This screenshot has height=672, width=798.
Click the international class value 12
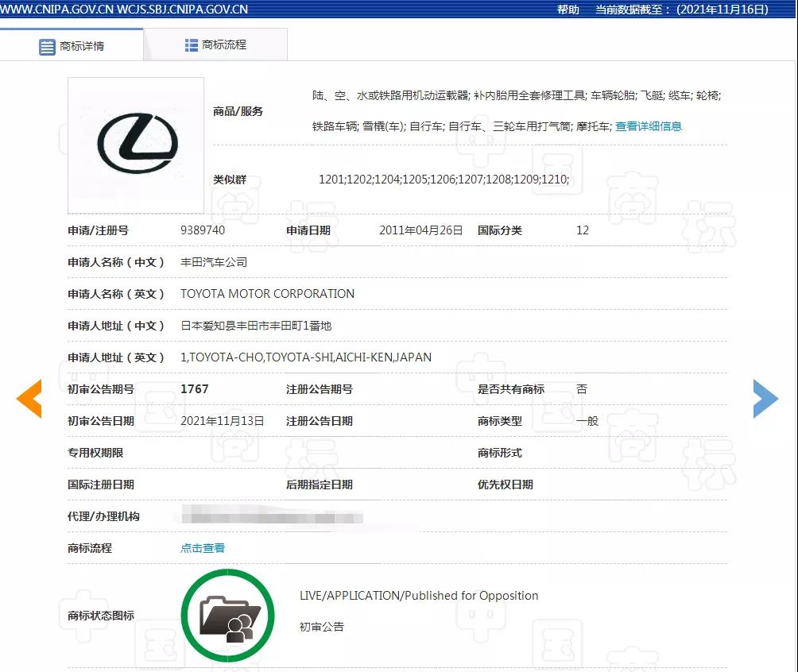pos(583,230)
